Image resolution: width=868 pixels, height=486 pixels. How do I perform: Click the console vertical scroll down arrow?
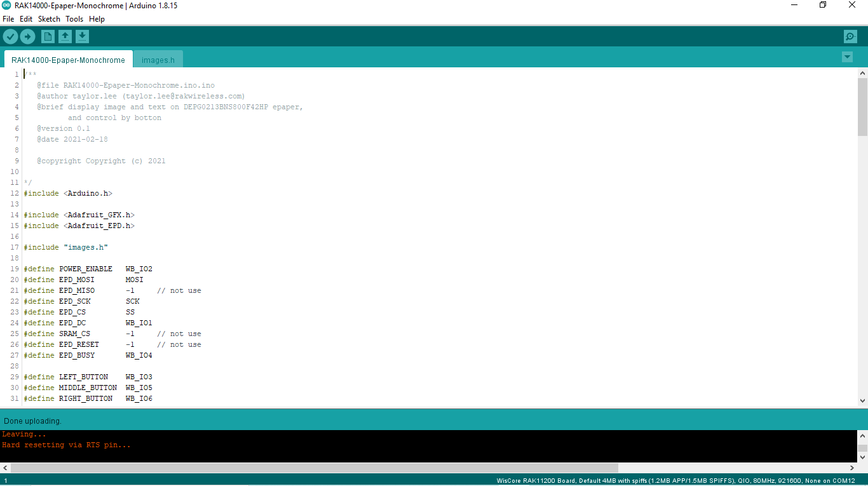[862, 457]
